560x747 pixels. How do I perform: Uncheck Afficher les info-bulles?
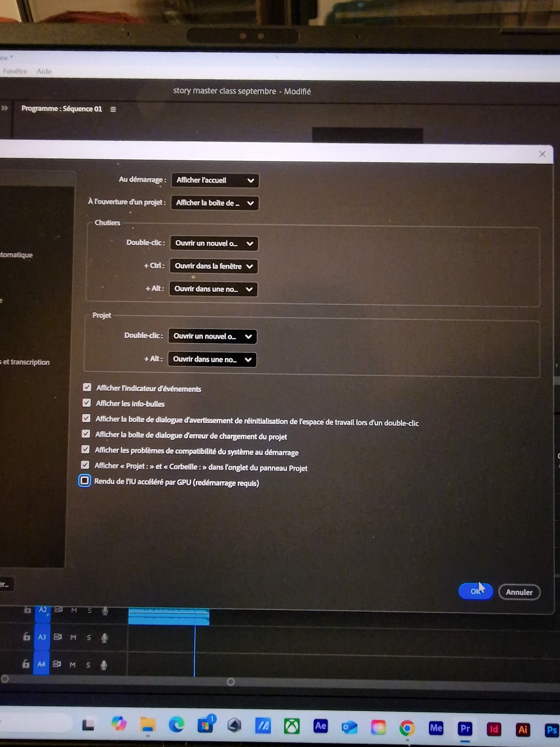[87, 403]
